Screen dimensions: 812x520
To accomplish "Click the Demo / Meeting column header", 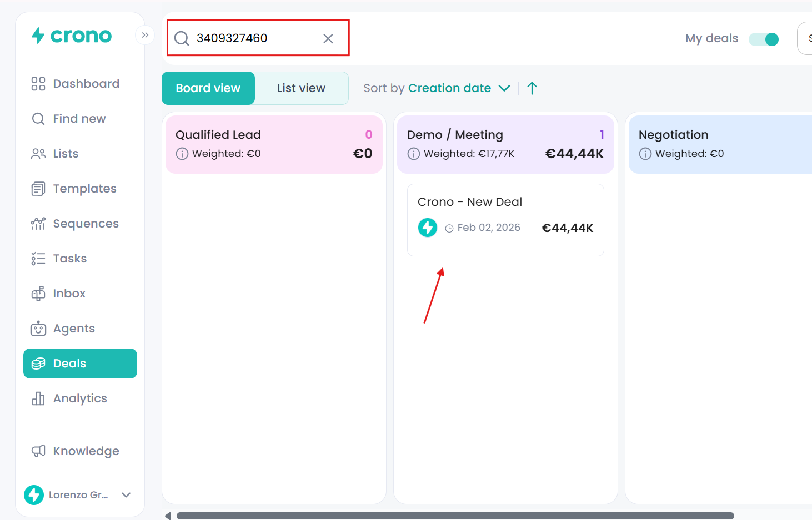I will point(505,144).
